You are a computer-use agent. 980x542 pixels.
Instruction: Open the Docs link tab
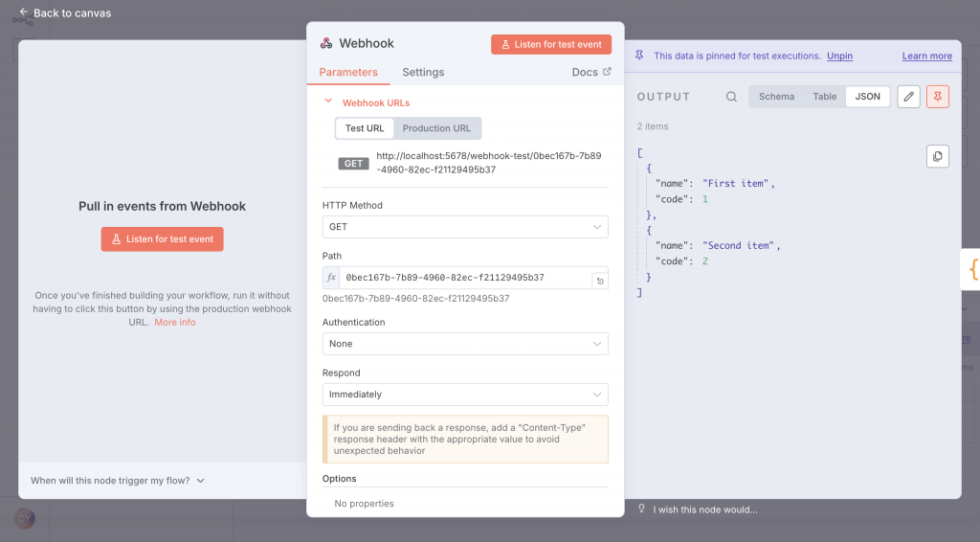click(591, 72)
